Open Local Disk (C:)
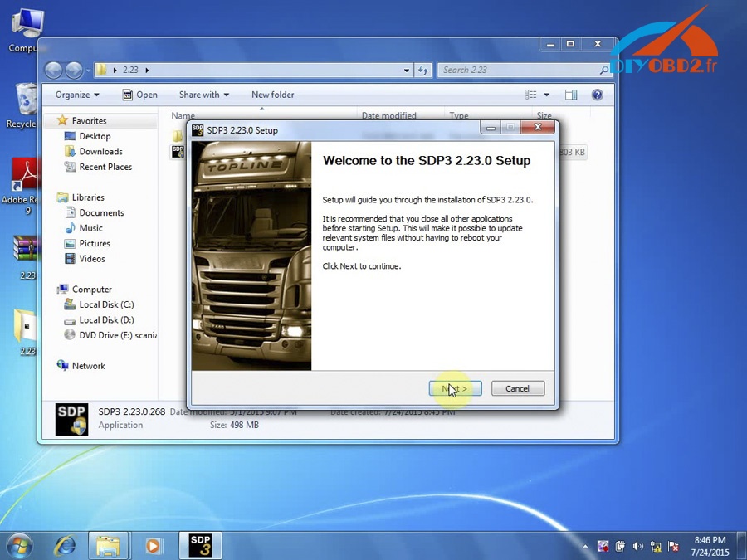 tap(107, 304)
